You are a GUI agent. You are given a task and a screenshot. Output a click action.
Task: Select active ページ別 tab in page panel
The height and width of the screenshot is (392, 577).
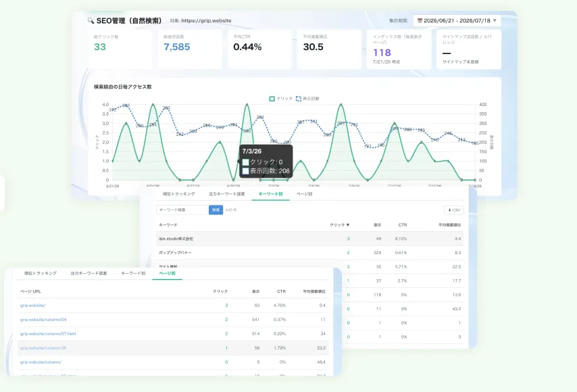pos(167,274)
